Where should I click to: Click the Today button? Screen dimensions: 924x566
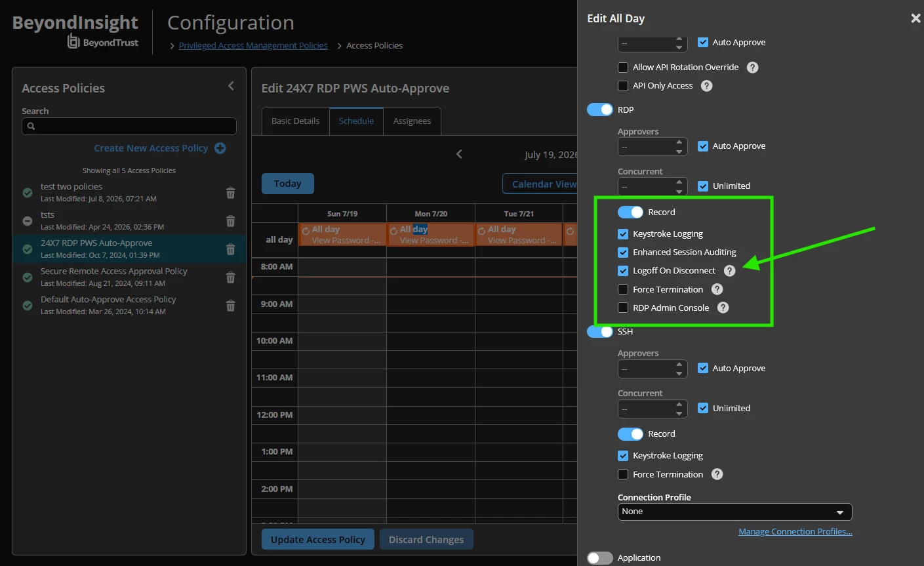tap(288, 184)
